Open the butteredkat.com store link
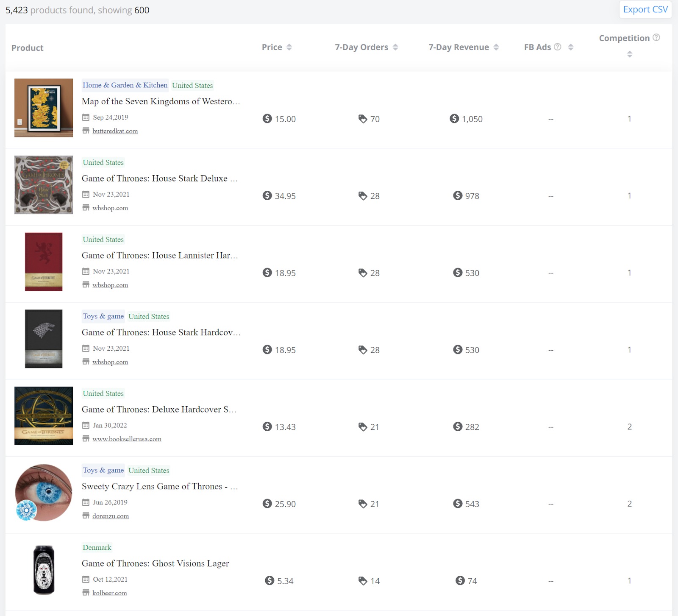 [x=115, y=131]
